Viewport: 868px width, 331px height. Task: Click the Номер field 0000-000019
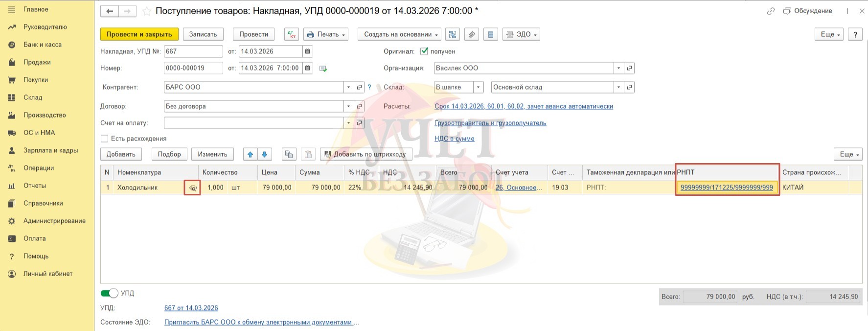point(193,68)
